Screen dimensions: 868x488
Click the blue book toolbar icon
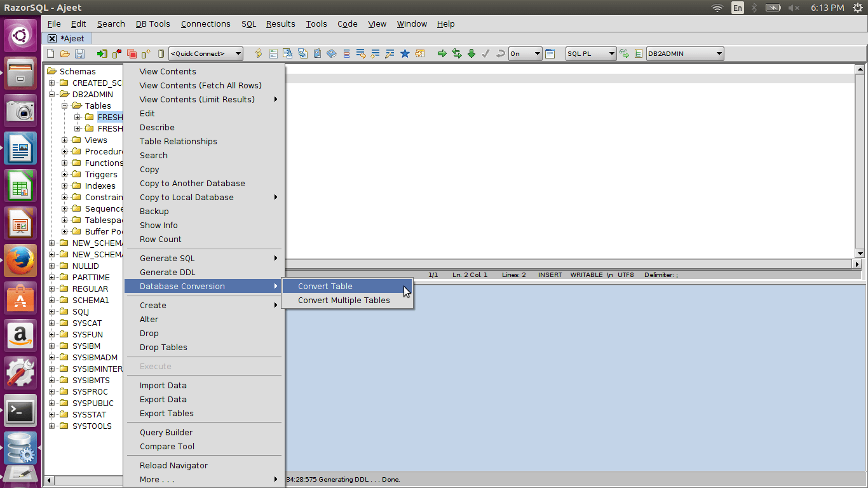point(332,53)
